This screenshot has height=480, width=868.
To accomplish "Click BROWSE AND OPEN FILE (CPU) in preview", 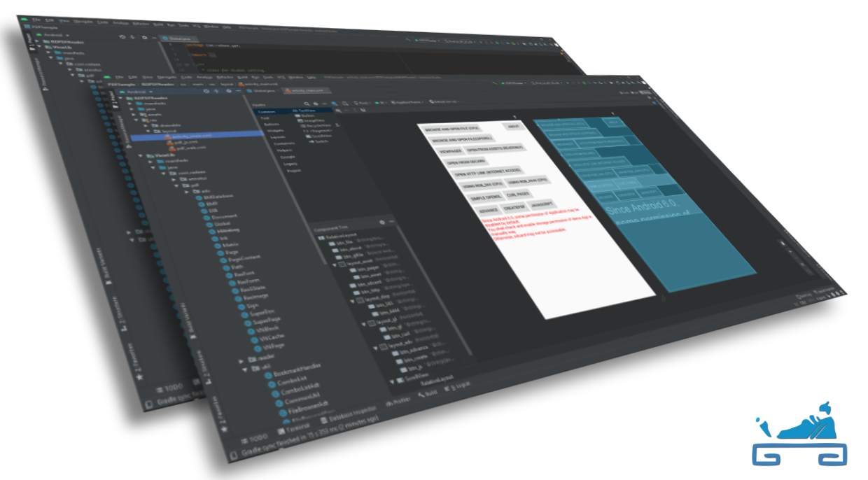I will (x=451, y=129).
